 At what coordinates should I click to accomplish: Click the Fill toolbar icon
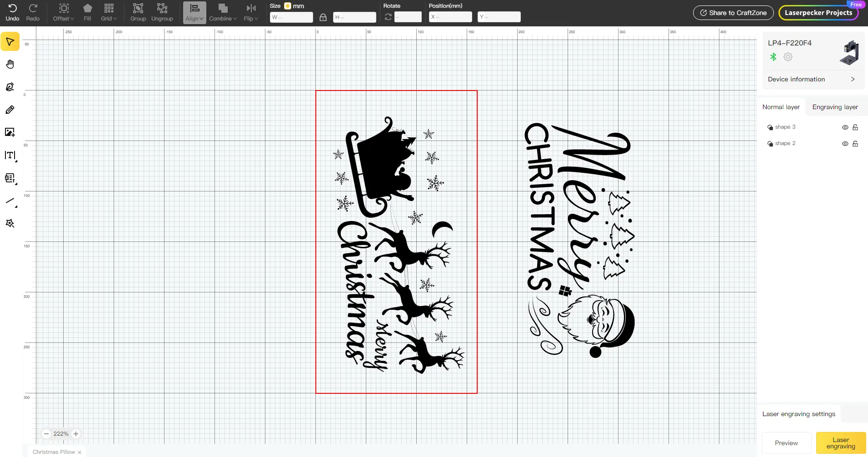click(87, 12)
